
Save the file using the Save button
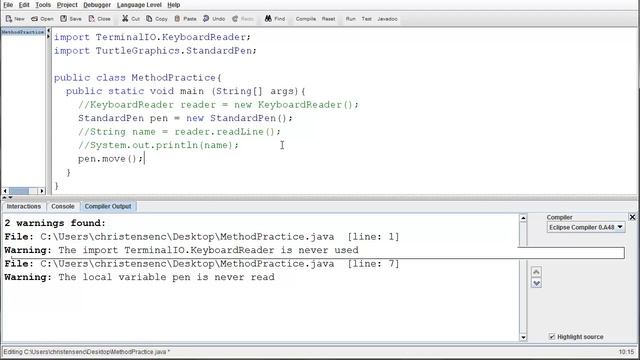[x=71, y=19]
